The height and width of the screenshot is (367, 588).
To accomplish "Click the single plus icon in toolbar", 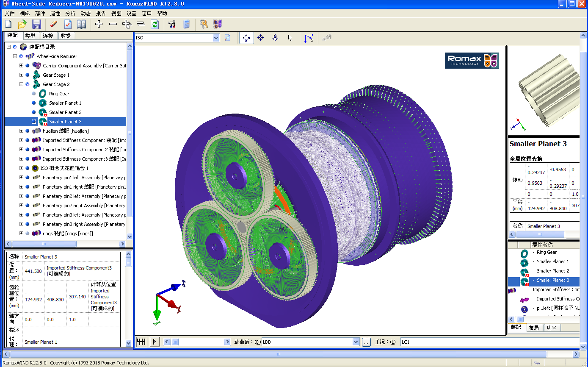I will (x=99, y=24).
